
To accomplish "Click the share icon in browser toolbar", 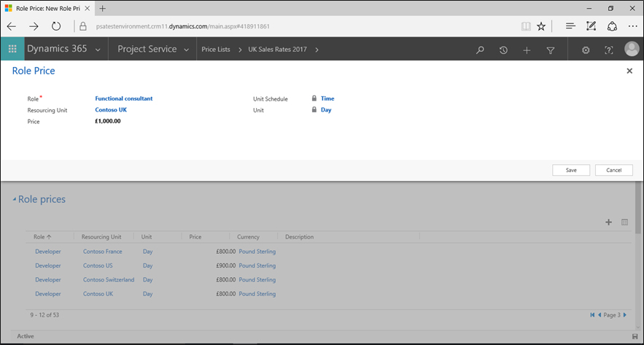I will click(x=612, y=26).
